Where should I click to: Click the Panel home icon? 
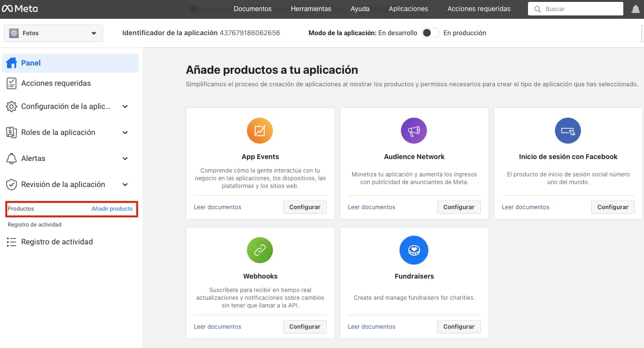pyautogui.click(x=12, y=63)
